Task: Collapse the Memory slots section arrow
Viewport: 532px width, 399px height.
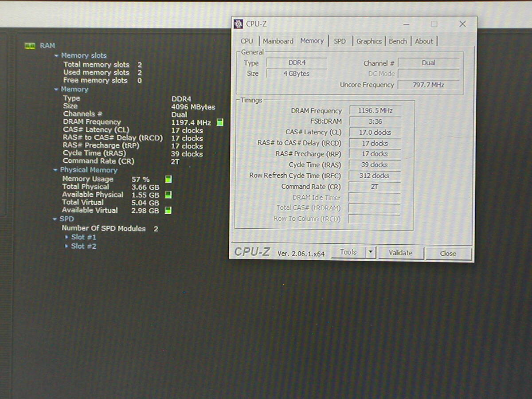Action: pyautogui.click(x=56, y=56)
